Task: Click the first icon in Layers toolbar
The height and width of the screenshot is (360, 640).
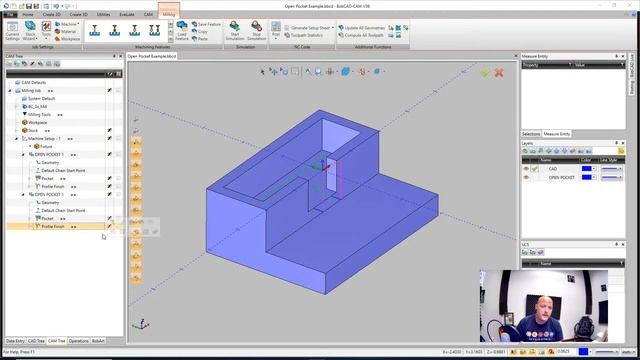Action: [525, 151]
